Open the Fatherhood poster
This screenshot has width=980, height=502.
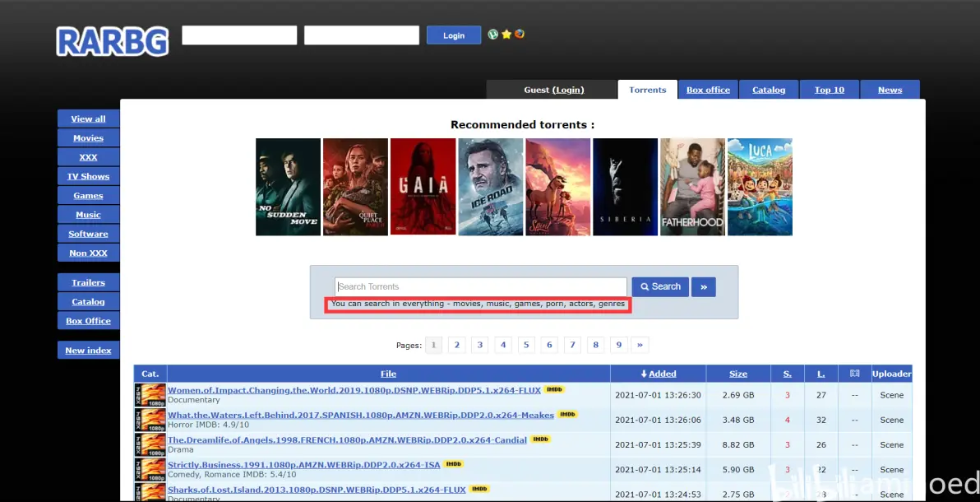pos(693,187)
